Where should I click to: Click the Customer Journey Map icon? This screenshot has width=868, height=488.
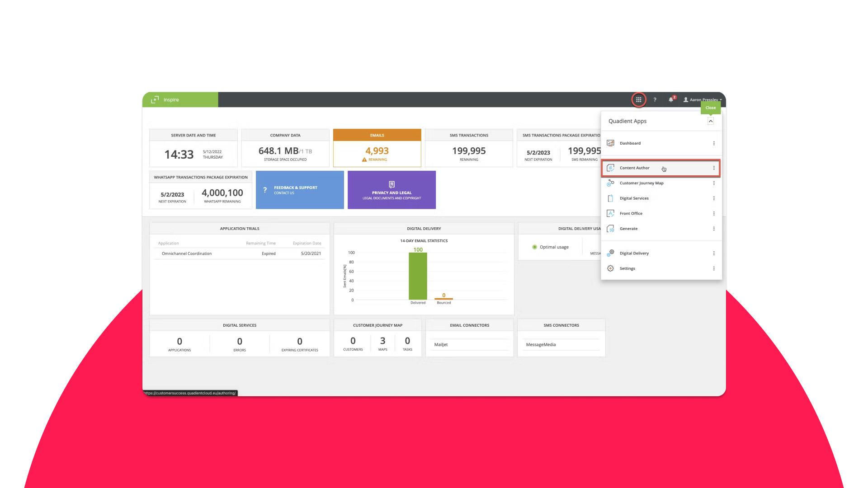click(x=610, y=183)
